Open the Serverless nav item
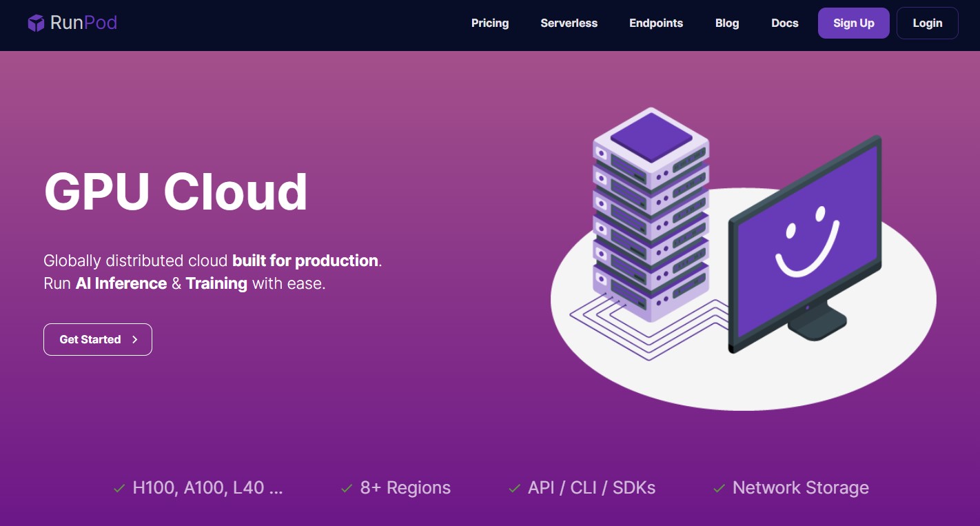 (x=569, y=23)
